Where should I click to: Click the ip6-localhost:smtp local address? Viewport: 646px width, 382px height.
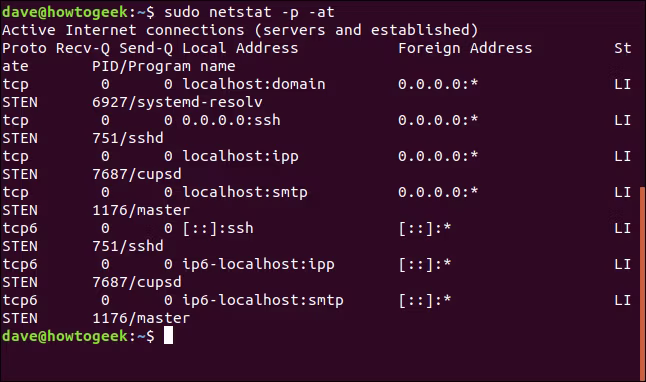tap(263, 300)
